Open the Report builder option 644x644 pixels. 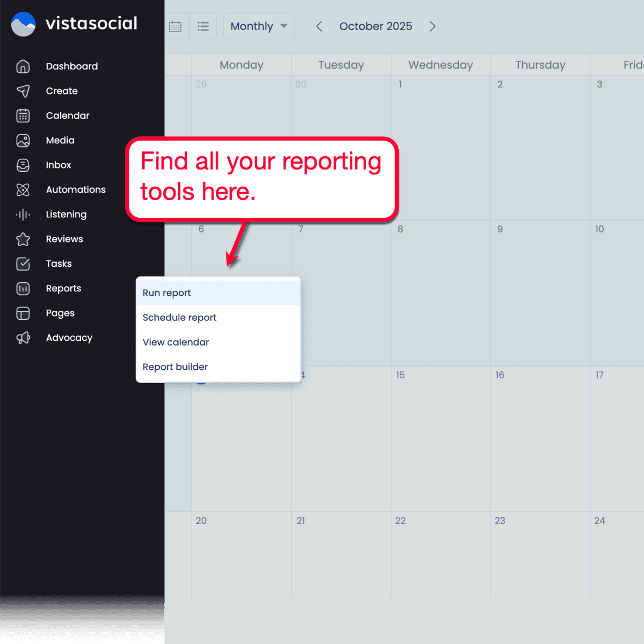click(x=175, y=367)
